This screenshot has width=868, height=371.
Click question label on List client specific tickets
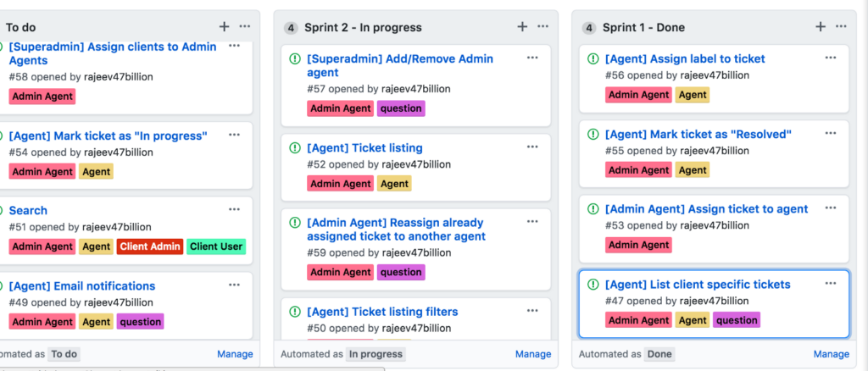point(737,320)
